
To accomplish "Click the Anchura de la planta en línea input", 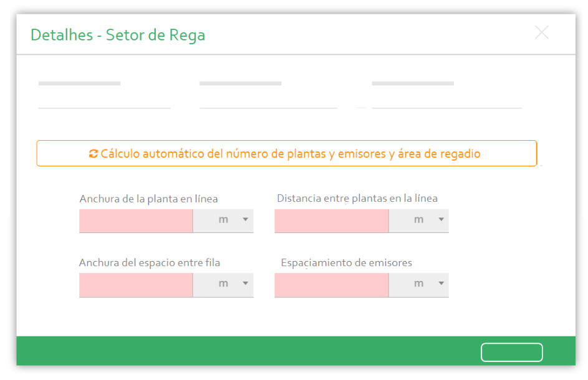I will click(136, 221).
